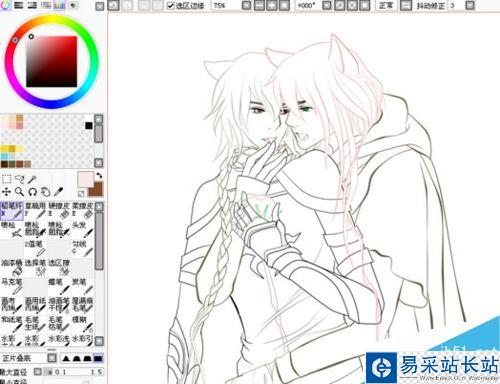
Task: Choose the 草稿用 brush
Action: coord(36,211)
